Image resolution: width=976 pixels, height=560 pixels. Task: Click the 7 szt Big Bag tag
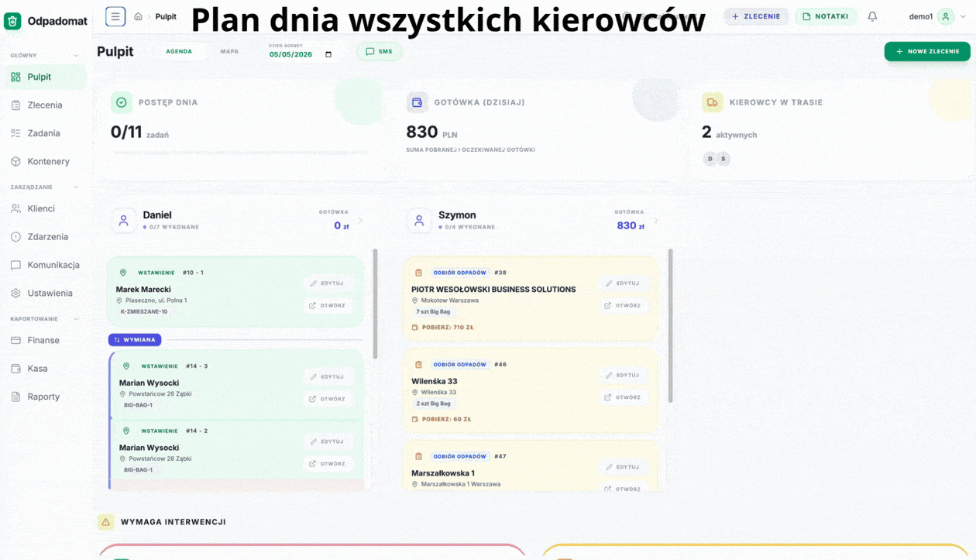(x=433, y=311)
